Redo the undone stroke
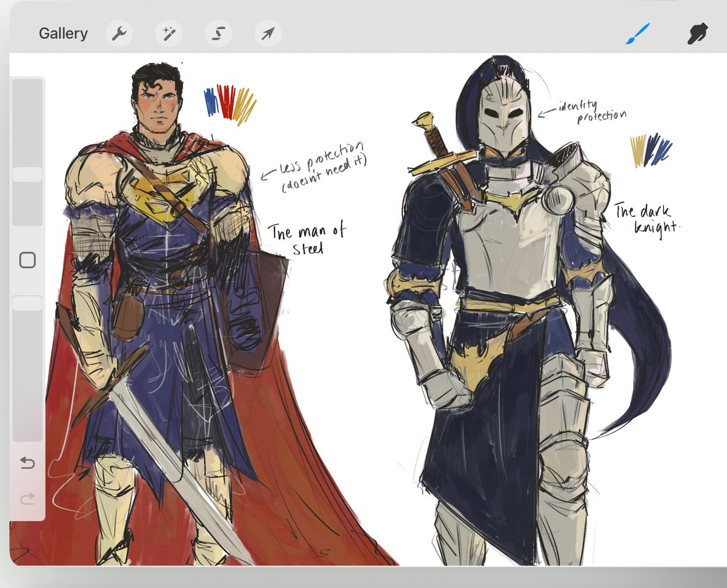The width and height of the screenshot is (727, 588). 27,500
